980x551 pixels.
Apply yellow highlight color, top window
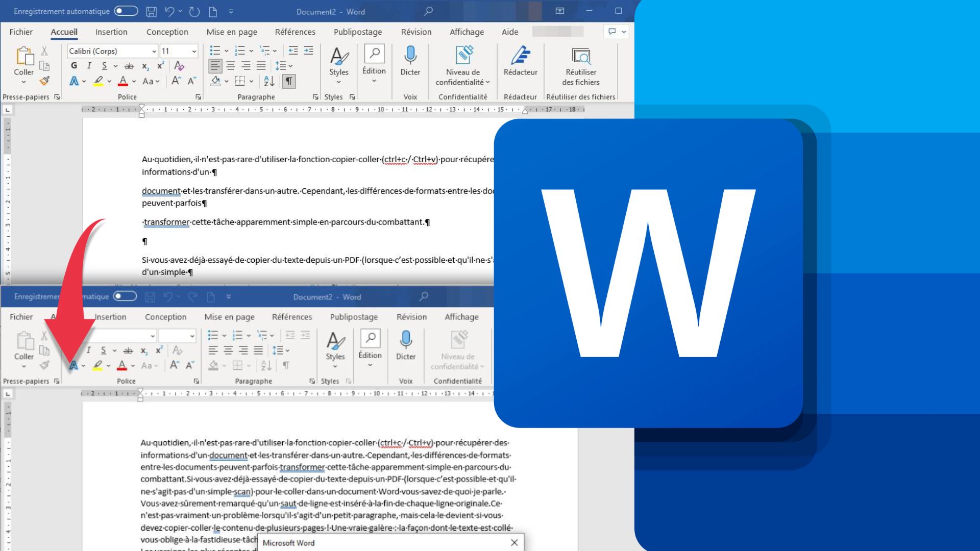pos(98,81)
